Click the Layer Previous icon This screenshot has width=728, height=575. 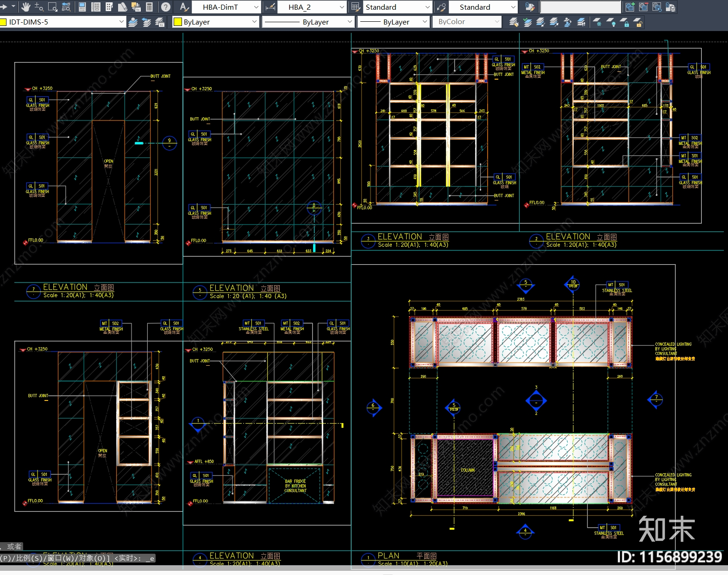[146, 22]
